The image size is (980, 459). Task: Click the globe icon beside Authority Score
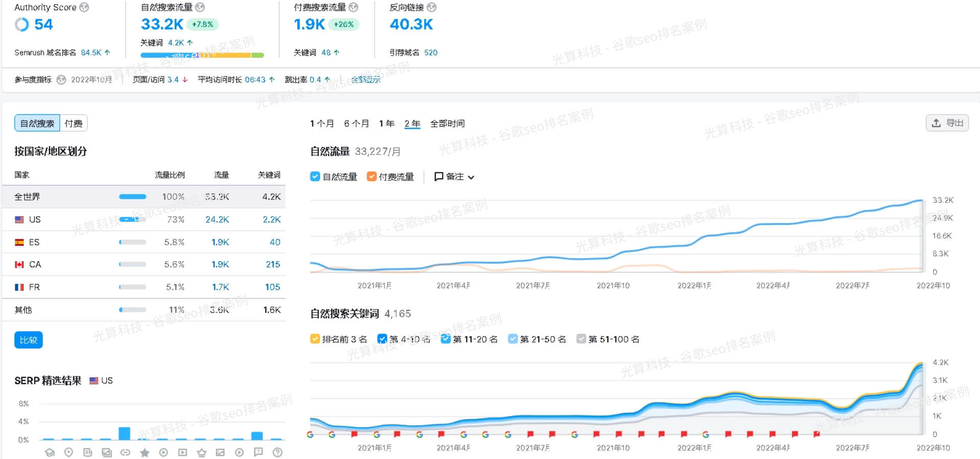(x=84, y=7)
